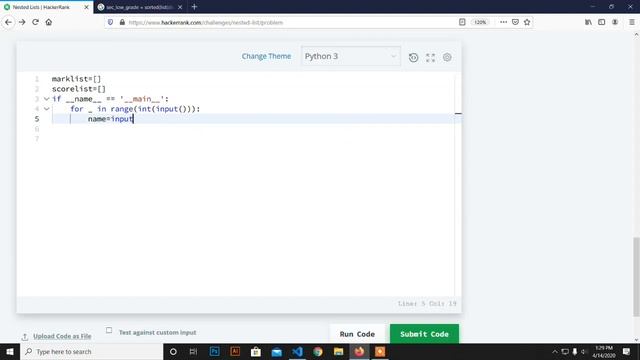640x360 pixels.
Task: Switch the editor to fullscreen mode
Action: coord(430,58)
